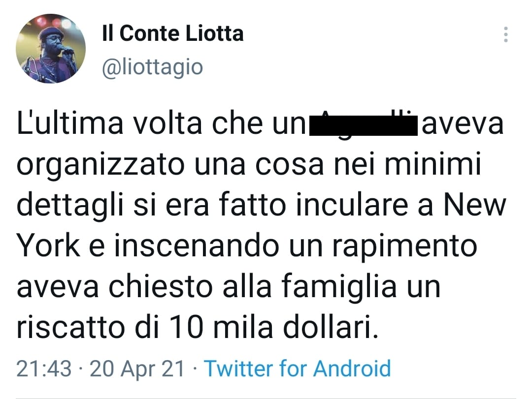The width and height of the screenshot is (532, 399).
Task: Click the word volta in first line
Action: [x=167, y=123]
